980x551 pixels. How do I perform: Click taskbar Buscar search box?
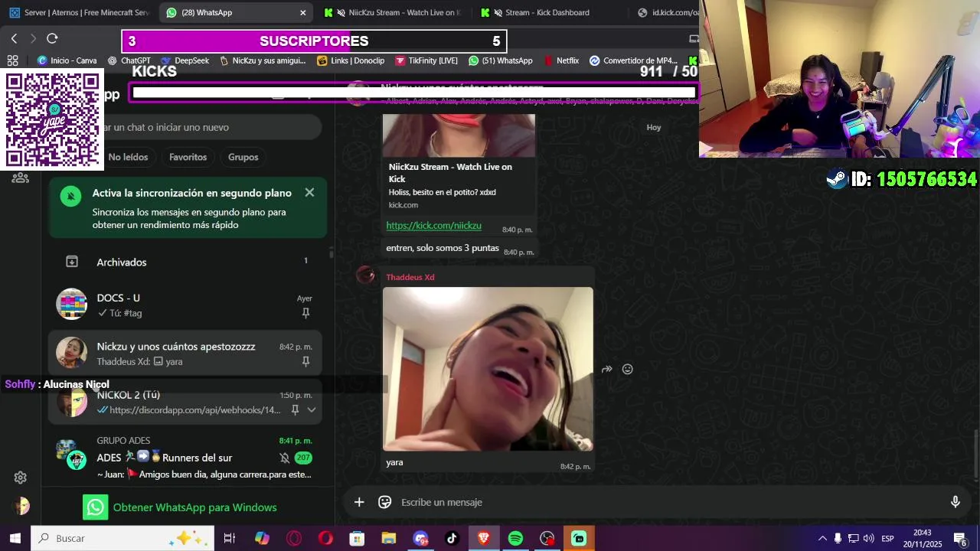122,538
